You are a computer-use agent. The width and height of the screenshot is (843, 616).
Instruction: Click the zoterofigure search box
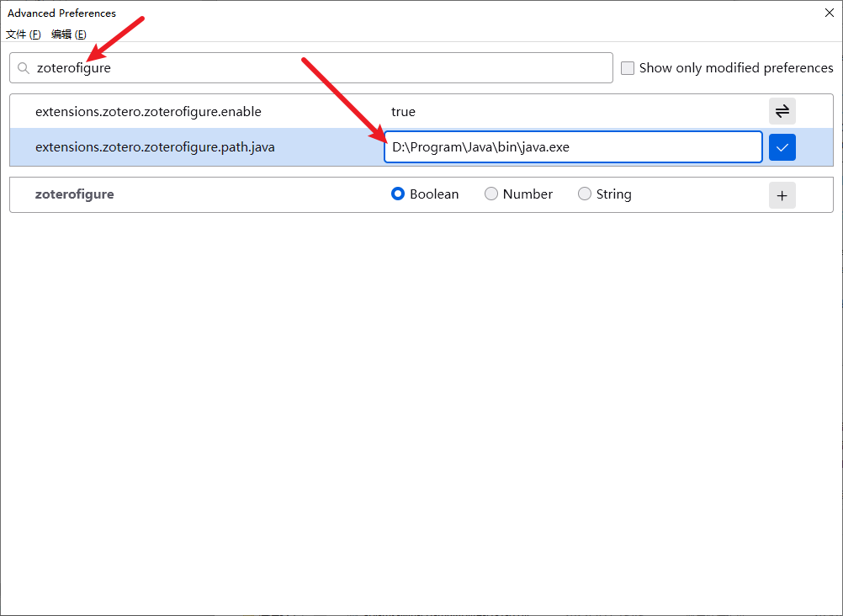[320, 68]
